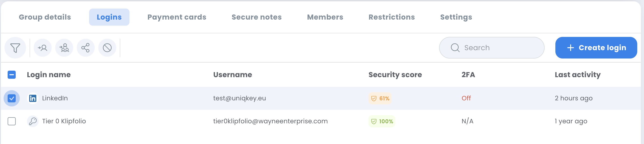Check the Tier 0 Klipfolio checkbox
The width and height of the screenshot is (644, 144).
click(x=12, y=121)
